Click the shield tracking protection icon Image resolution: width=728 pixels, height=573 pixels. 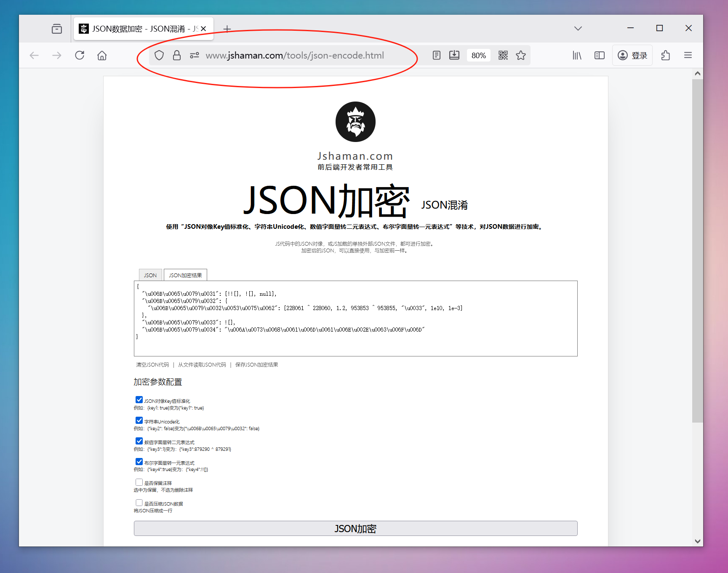coord(159,55)
